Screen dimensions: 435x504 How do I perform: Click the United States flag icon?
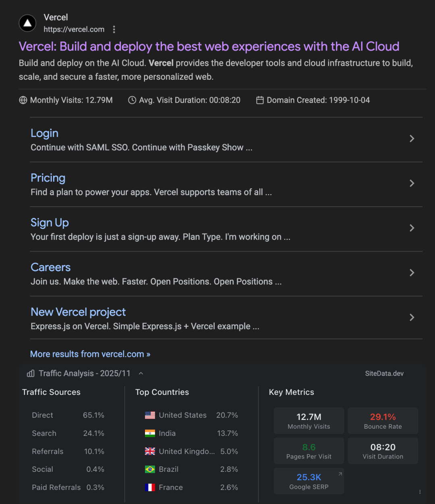point(150,415)
